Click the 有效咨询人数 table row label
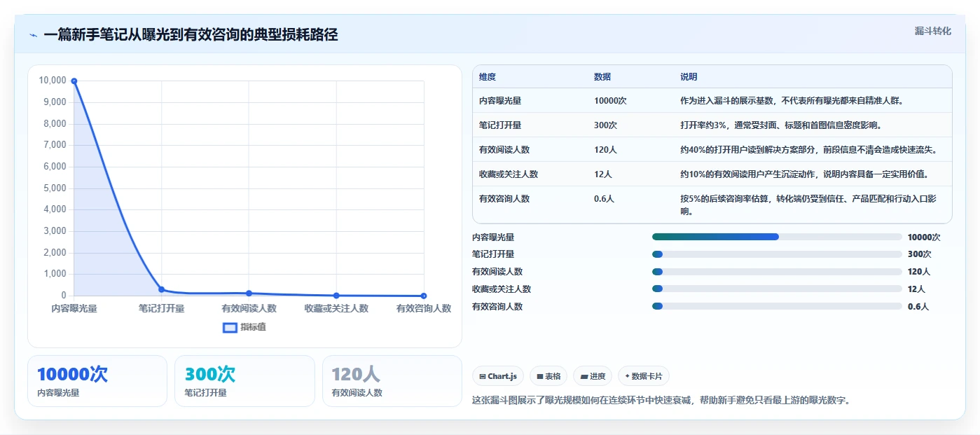Image resolution: width=980 pixels, height=435 pixels. coord(504,198)
